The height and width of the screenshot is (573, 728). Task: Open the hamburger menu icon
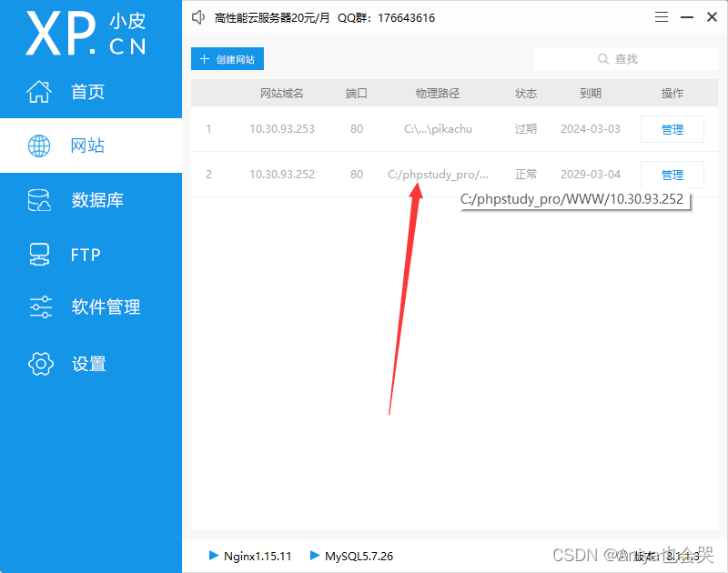[x=662, y=17]
